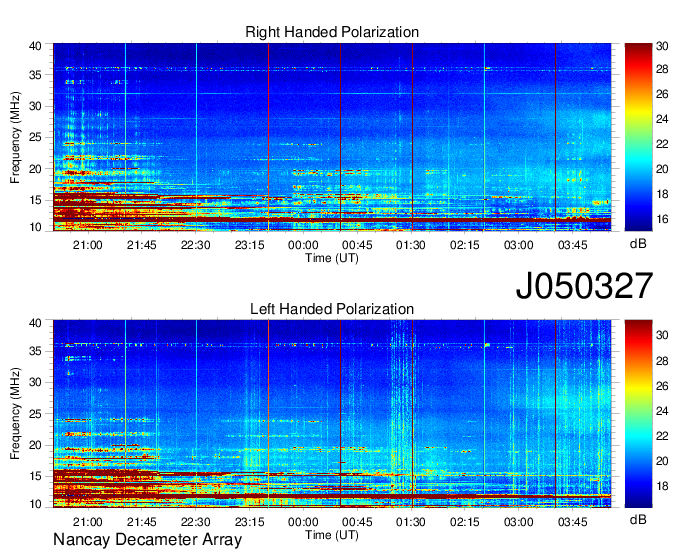Click the "01:30" tick under the left-handed plot

[x=411, y=522]
